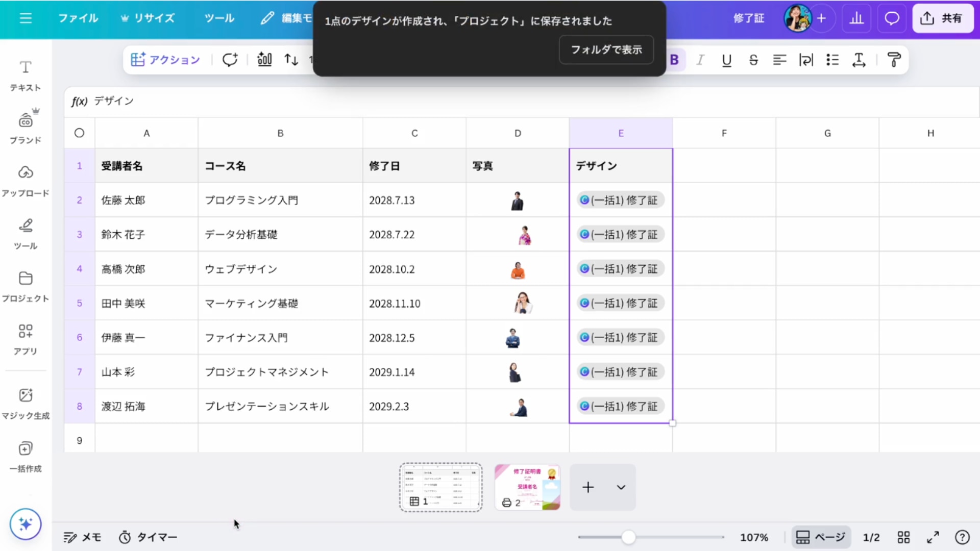The image size is (980, 551).
Task: Open the リサイズ menu
Action: click(148, 18)
